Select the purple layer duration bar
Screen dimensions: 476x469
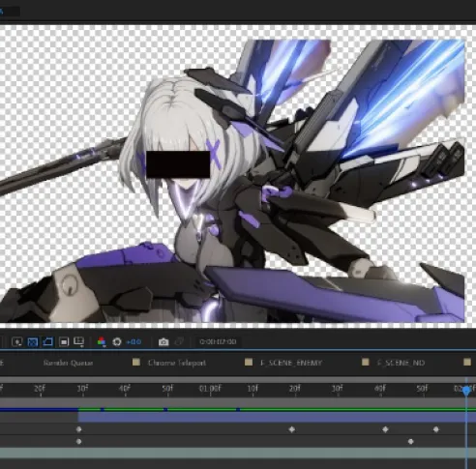277,418
